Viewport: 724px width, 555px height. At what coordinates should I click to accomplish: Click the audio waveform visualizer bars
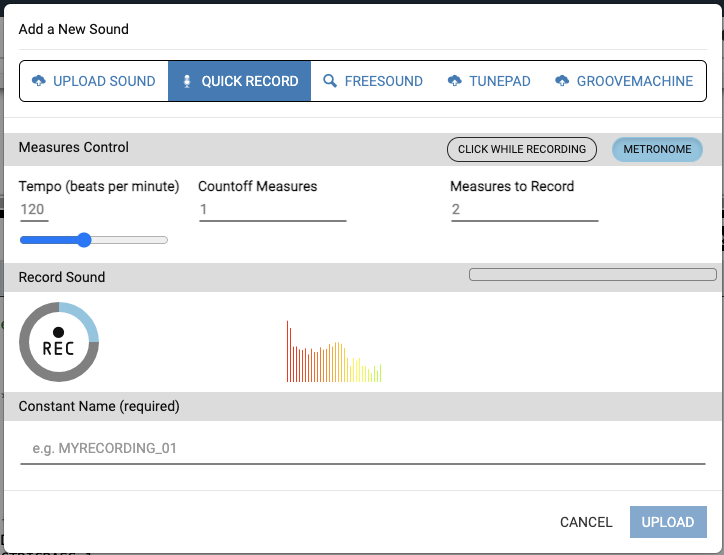tap(334, 353)
